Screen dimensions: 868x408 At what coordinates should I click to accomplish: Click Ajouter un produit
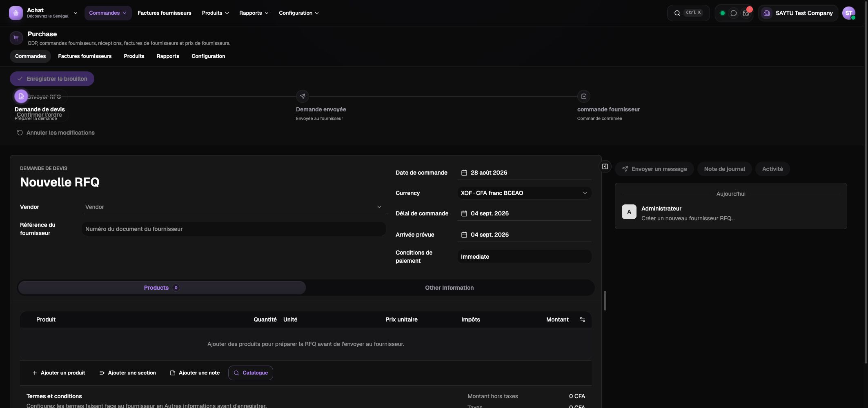pyautogui.click(x=59, y=373)
